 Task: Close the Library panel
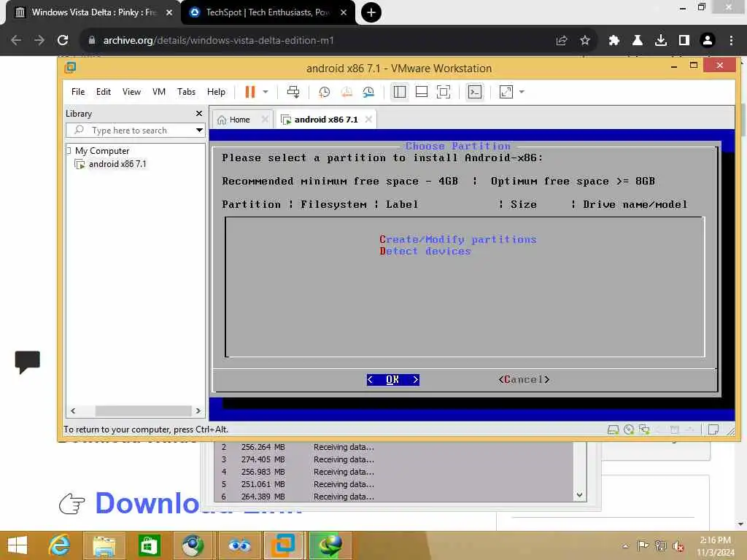(199, 113)
